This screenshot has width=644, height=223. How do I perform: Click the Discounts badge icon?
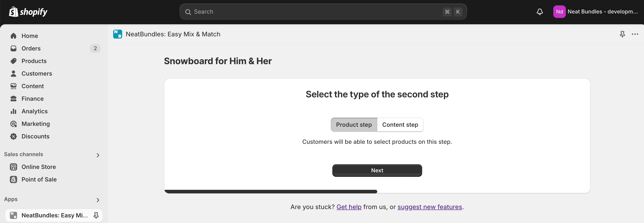(x=13, y=136)
